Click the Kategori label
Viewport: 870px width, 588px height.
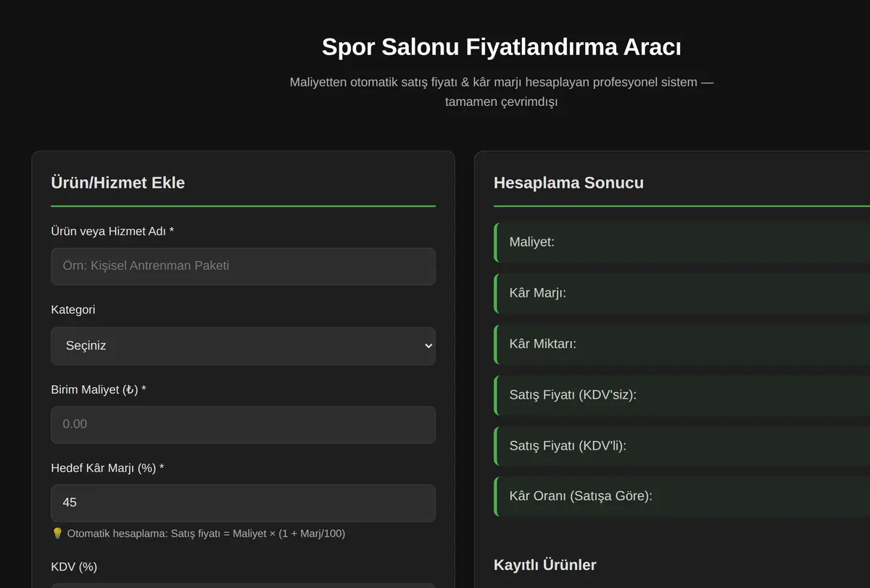[73, 310]
